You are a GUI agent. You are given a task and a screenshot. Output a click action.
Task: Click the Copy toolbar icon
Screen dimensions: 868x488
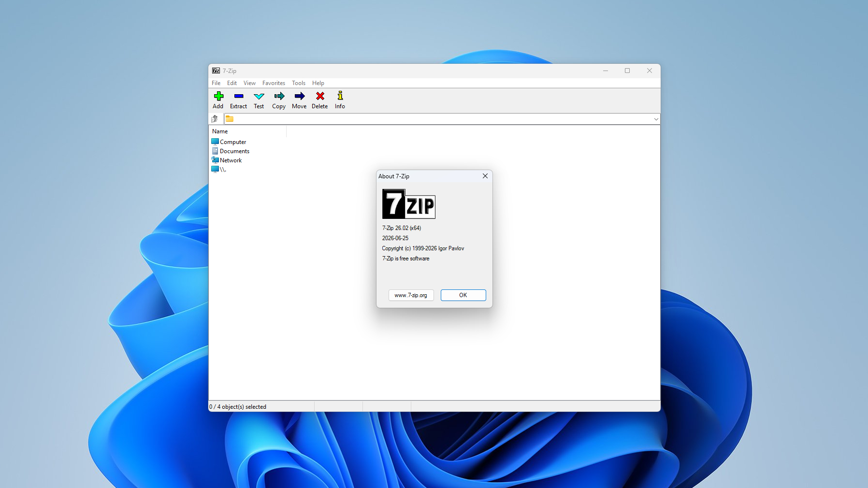tap(279, 96)
